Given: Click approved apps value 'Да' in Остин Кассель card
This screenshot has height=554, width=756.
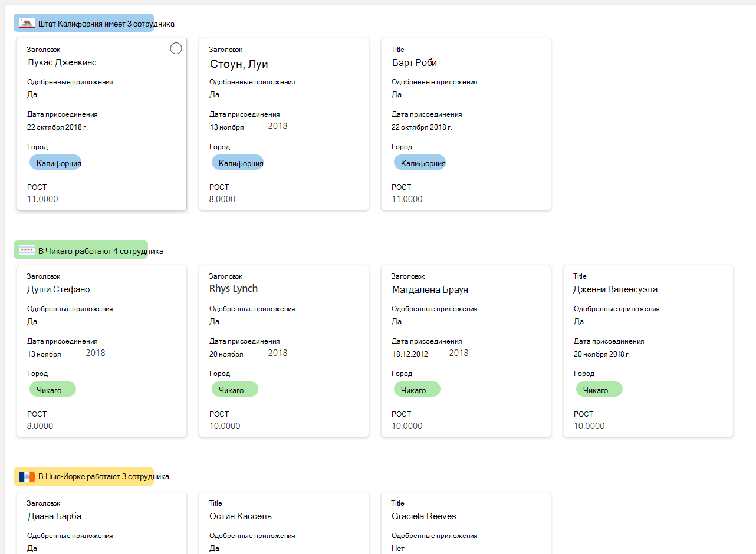Looking at the screenshot, I should pos(215,548).
